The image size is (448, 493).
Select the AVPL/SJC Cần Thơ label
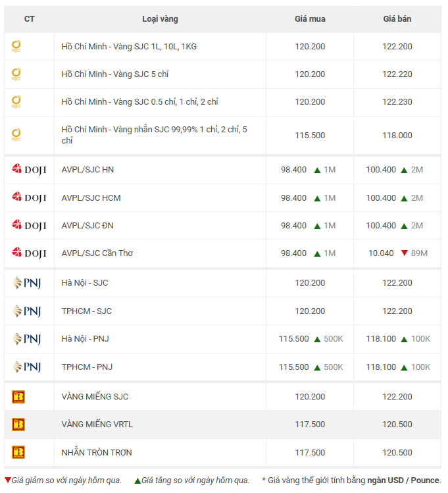97,253
